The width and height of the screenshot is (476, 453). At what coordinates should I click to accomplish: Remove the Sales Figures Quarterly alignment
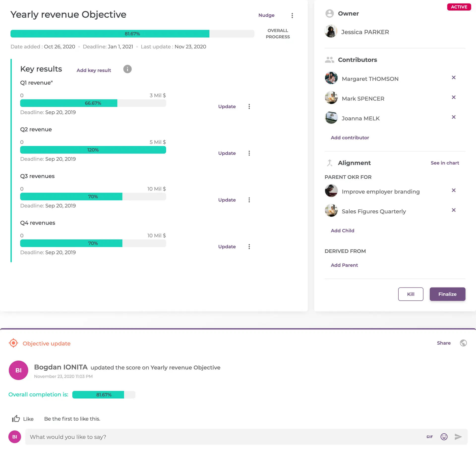pyautogui.click(x=453, y=210)
